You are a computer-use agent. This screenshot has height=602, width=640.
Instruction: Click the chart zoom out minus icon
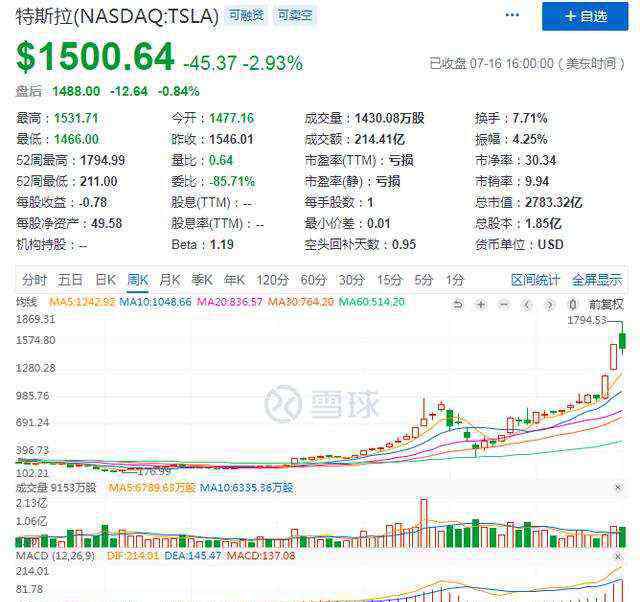click(x=504, y=304)
